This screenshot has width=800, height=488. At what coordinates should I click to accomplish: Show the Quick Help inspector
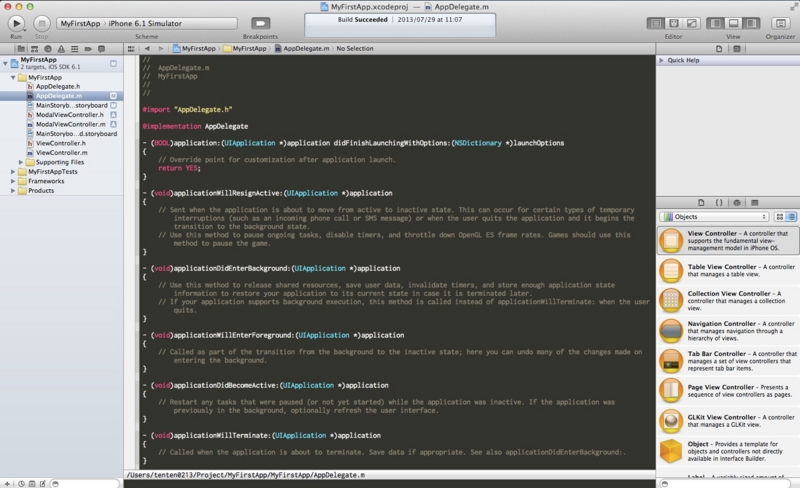coord(737,49)
